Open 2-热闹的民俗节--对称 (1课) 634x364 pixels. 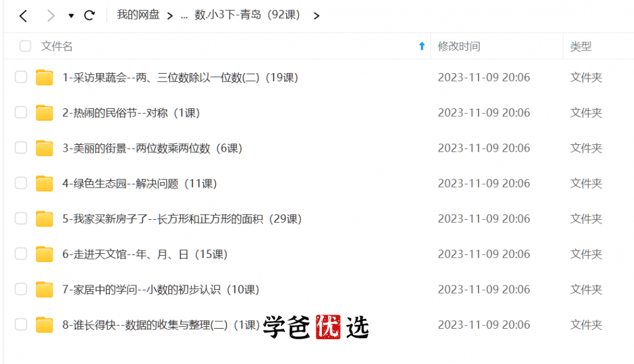pyautogui.click(x=131, y=113)
